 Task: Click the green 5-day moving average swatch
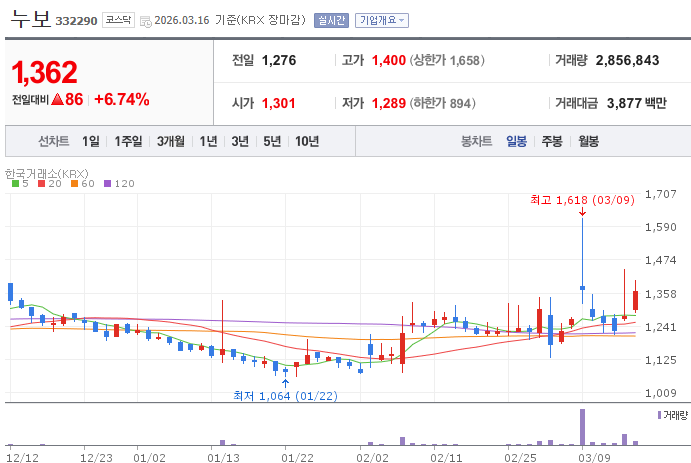click(x=15, y=184)
